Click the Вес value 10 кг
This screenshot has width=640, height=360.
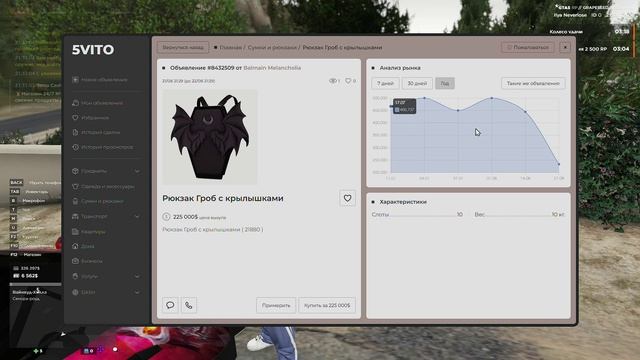[x=558, y=214]
